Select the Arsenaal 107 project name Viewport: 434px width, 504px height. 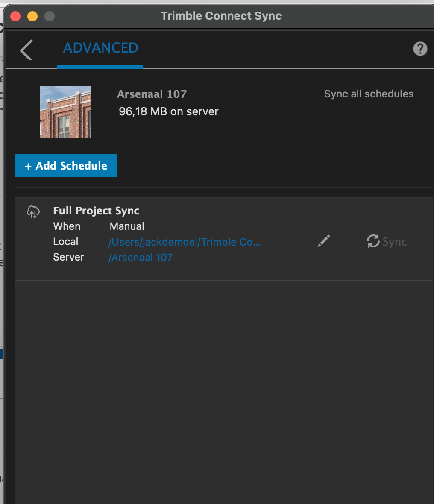coord(152,94)
